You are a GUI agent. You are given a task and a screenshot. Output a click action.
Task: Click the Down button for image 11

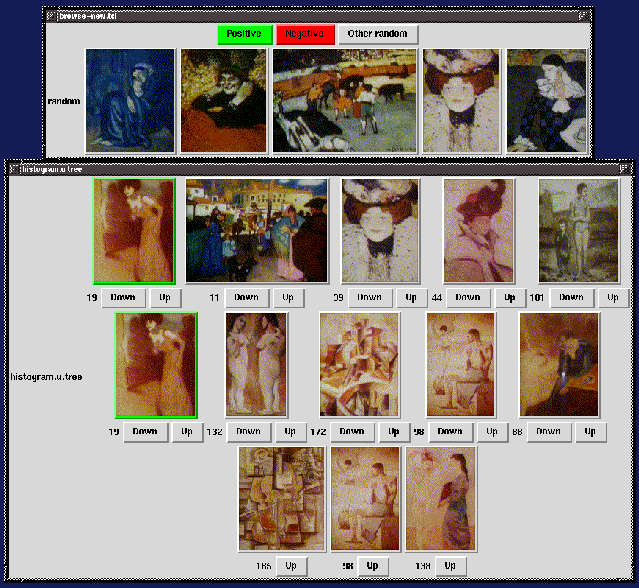(247, 298)
